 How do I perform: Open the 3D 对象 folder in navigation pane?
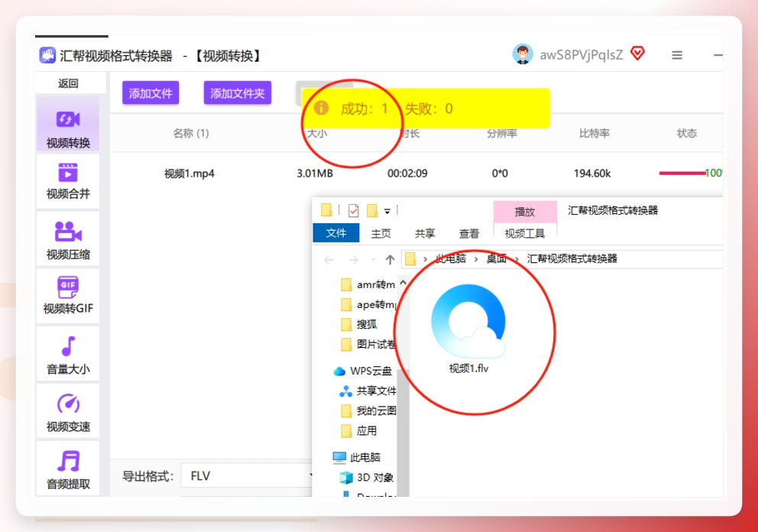[367, 478]
